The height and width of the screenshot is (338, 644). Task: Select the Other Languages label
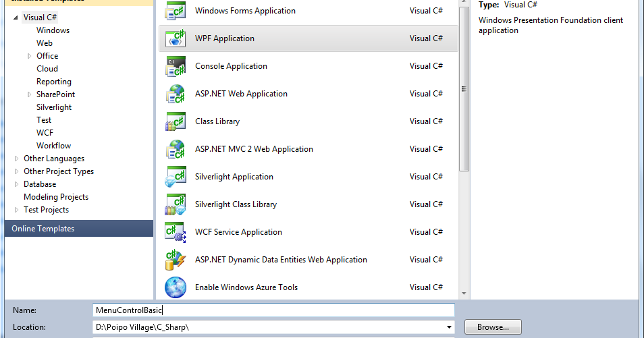click(x=54, y=159)
